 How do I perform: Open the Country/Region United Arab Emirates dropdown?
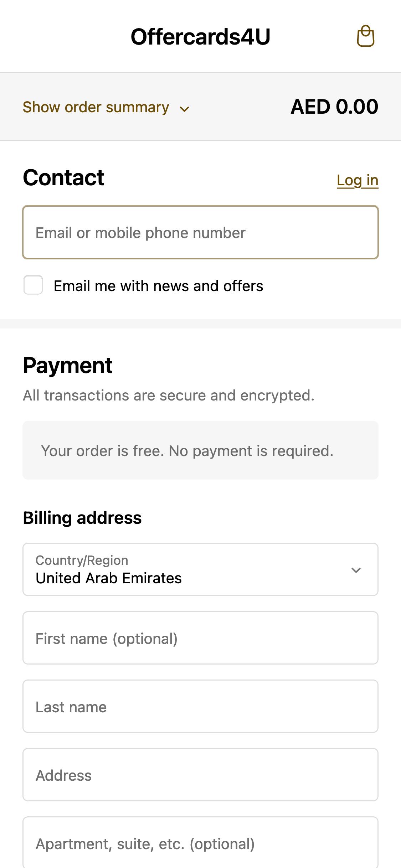click(200, 569)
